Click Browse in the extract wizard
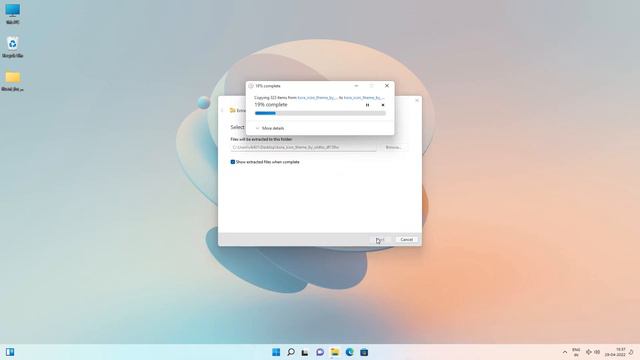This screenshot has height=360, width=640. click(x=393, y=147)
